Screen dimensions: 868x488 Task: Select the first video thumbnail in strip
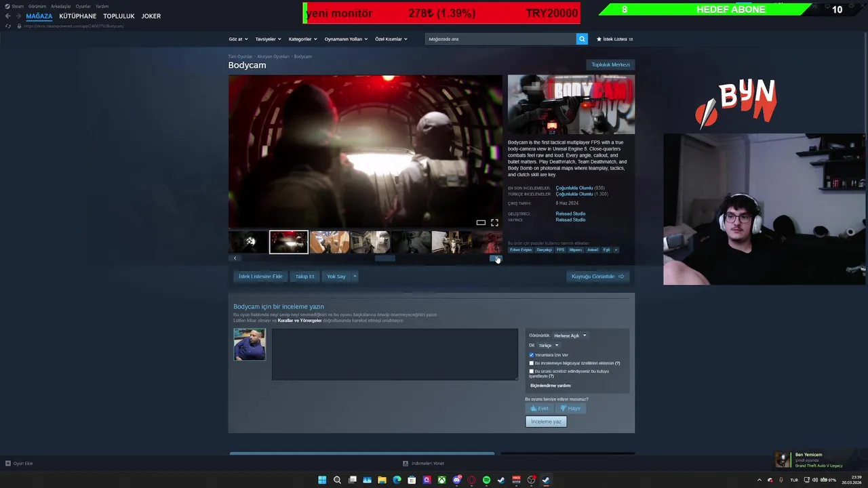pos(248,242)
